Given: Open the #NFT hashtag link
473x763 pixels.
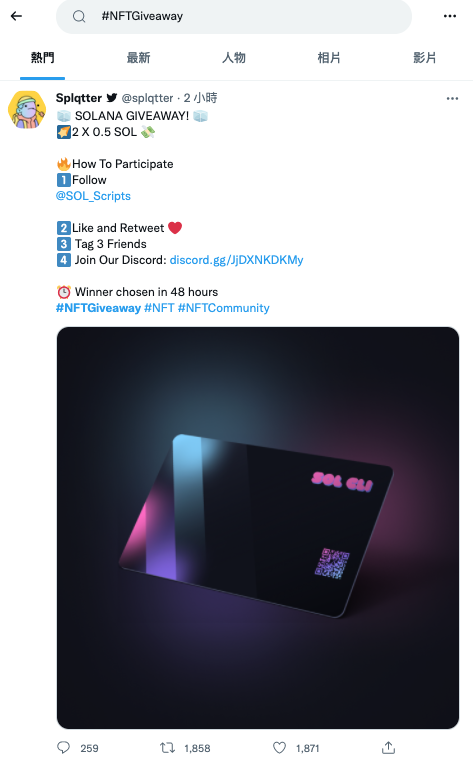Looking at the screenshot, I should (x=159, y=308).
